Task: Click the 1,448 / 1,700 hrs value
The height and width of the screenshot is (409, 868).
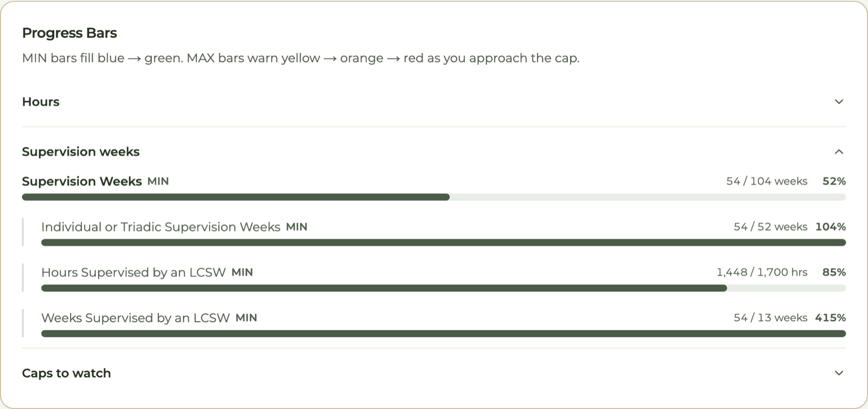Action: click(x=762, y=273)
